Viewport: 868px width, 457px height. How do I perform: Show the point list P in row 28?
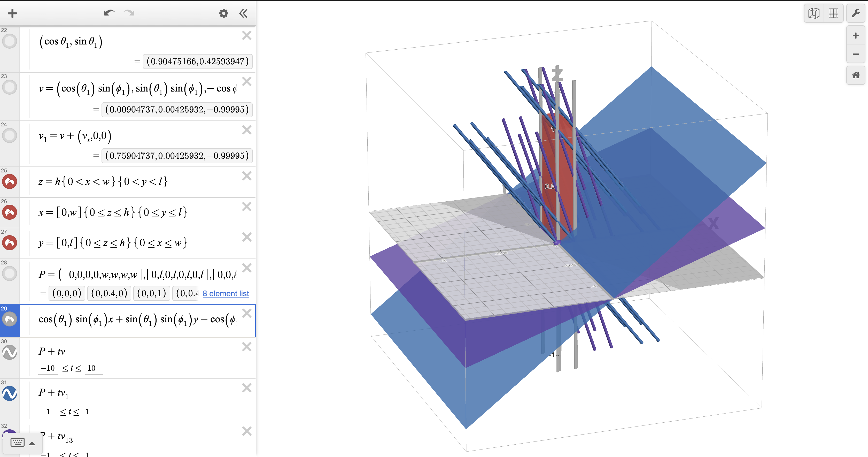pyautogui.click(x=10, y=273)
